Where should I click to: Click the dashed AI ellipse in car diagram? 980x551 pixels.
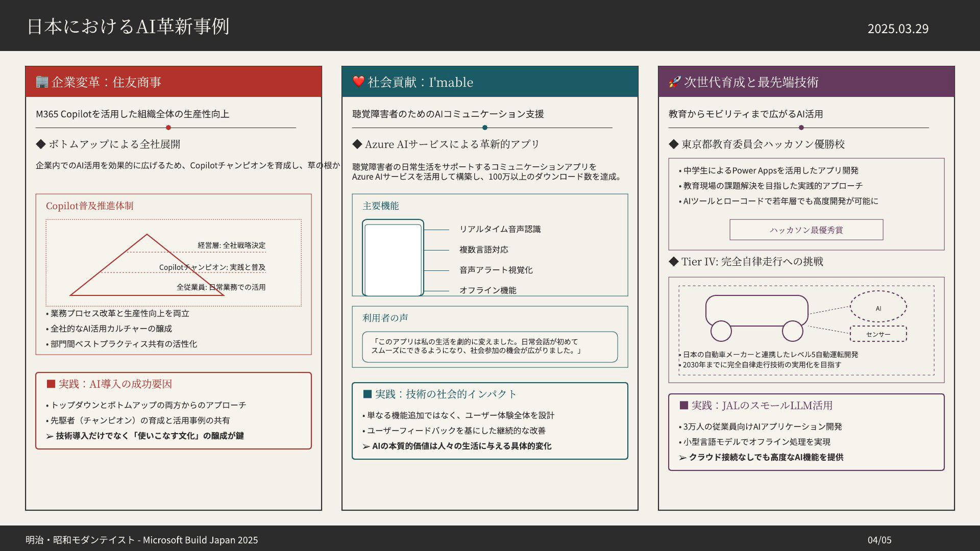[x=878, y=307]
